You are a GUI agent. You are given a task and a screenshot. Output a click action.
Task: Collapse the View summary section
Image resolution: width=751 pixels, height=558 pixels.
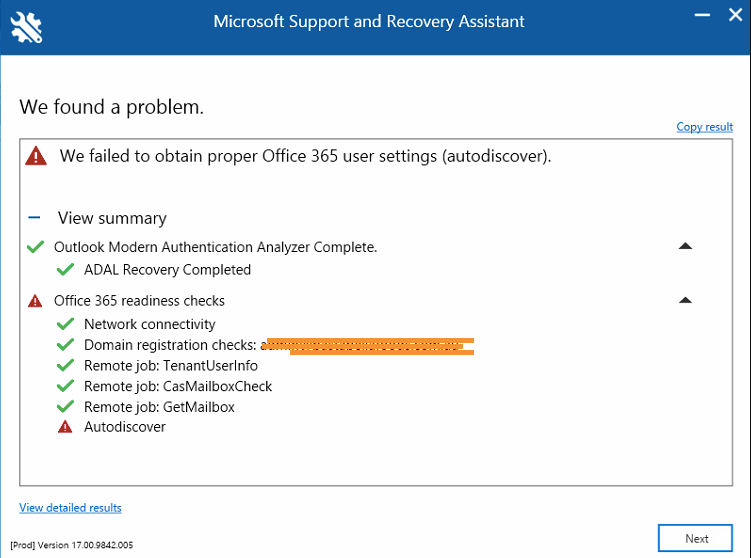pyautogui.click(x=34, y=218)
